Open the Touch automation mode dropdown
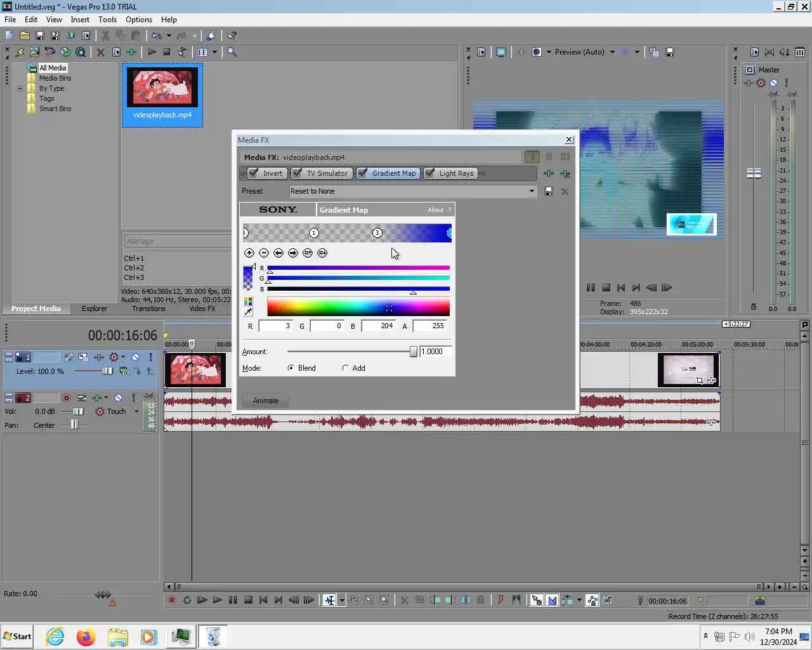812x650 pixels. 136,411
